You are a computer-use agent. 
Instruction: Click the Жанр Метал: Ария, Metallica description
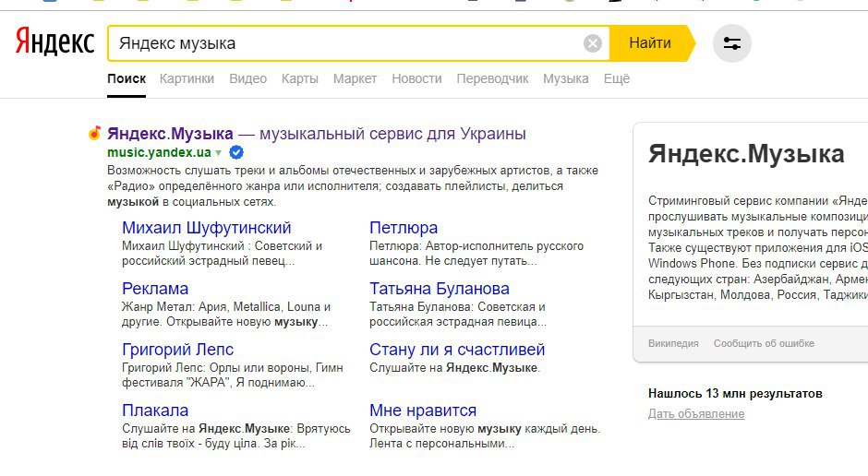(226, 314)
